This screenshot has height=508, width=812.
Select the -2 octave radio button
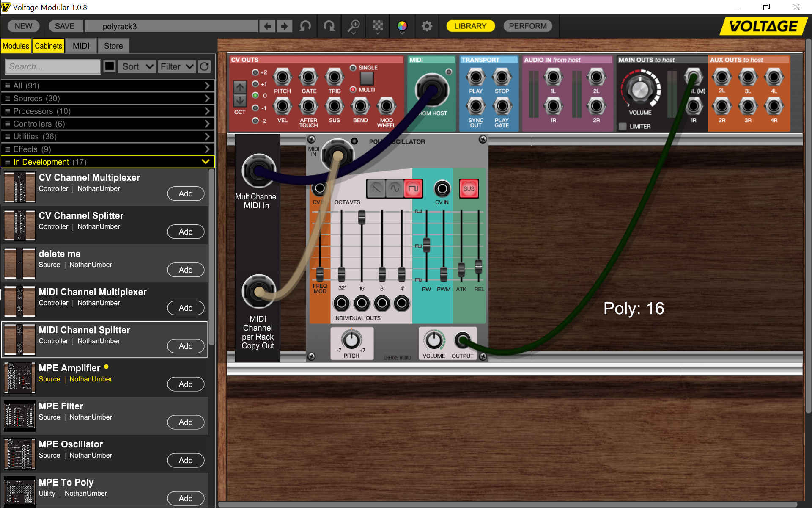click(x=255, y=121)
